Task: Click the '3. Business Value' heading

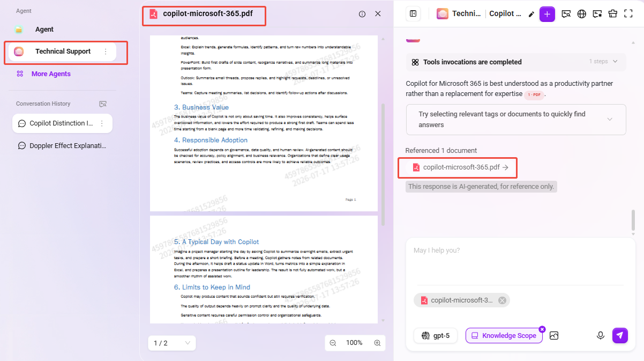Action: click(201, 107)
